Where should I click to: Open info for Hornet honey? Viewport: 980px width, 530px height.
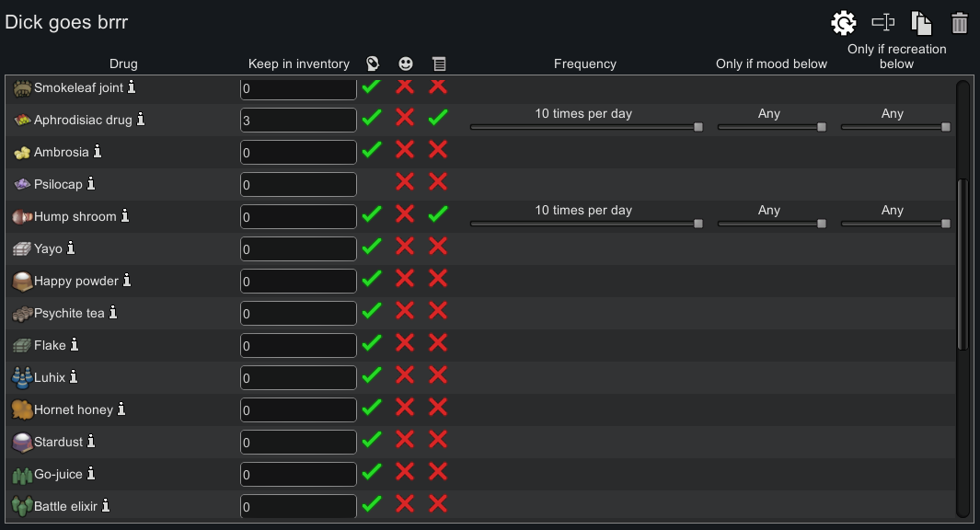pos(121,409)
